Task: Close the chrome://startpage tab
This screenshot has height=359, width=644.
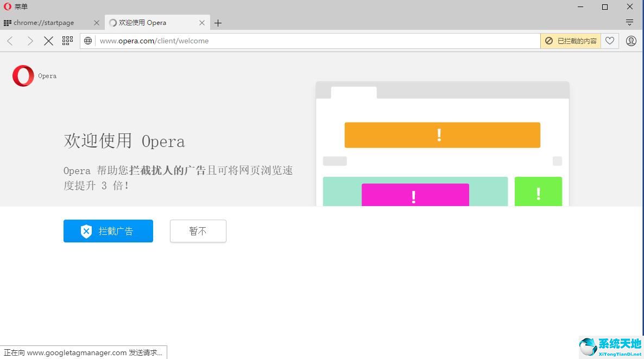Action: tap(97, 23)
